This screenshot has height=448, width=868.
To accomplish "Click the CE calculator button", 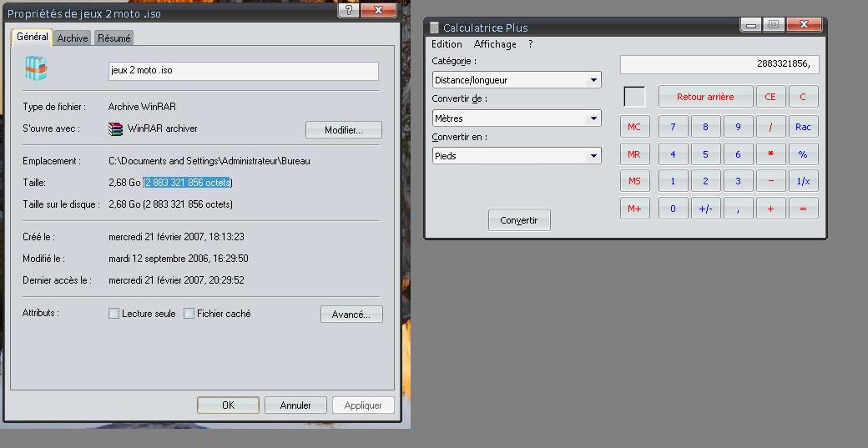I will (770, 97).
